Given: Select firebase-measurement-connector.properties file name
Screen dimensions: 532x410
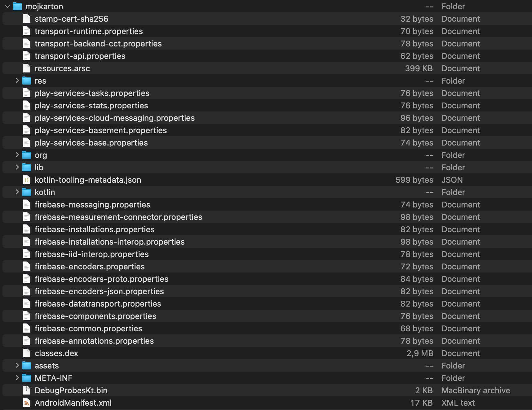Looking at the screenshot, I should tap(118, 217).
